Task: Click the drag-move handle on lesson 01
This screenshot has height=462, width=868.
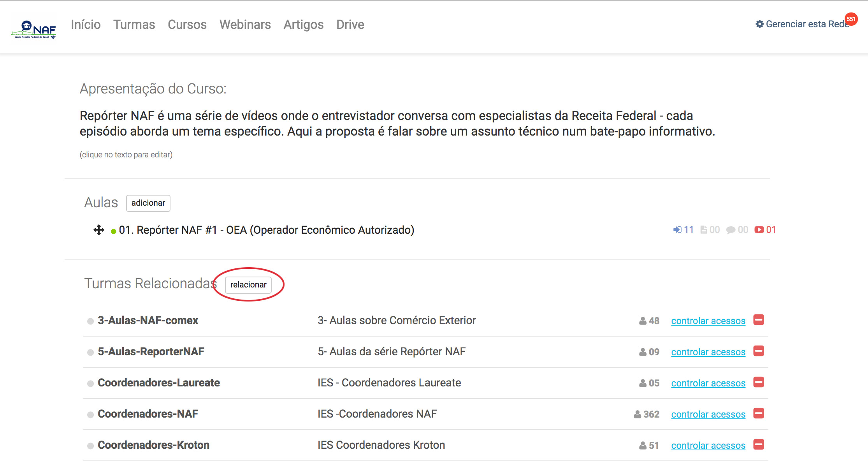Action: click(x=99, y=230)
